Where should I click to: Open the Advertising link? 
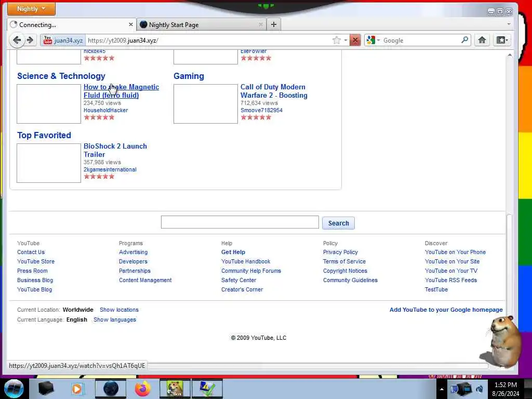pos(133,252)
